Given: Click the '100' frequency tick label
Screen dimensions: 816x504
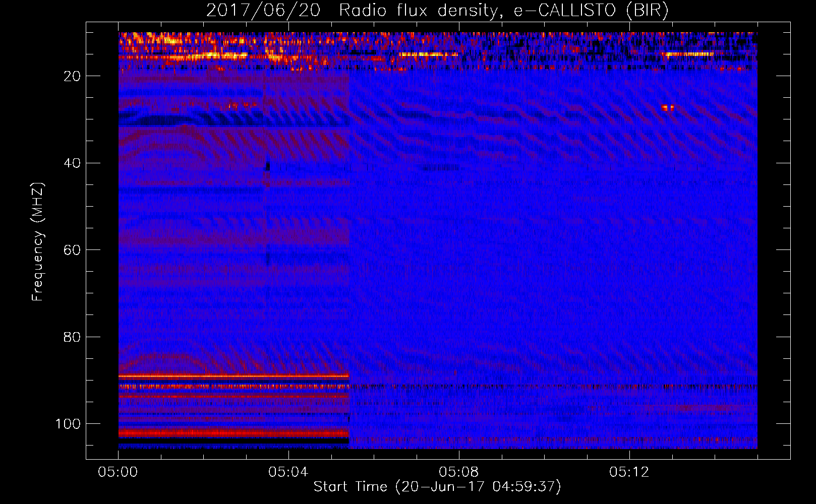Looking at the screenshot, I should pos(68,424).
